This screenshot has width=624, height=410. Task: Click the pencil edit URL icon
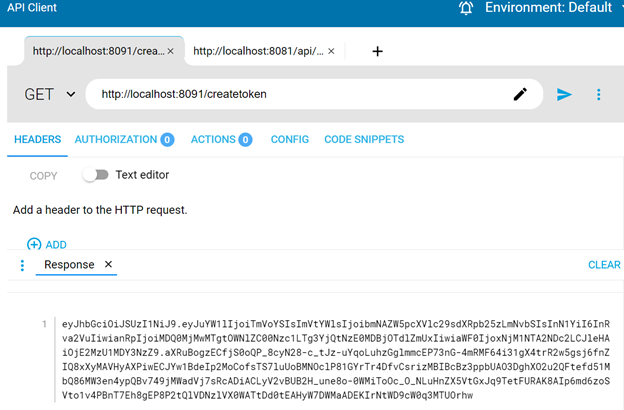tap(520, 94)
